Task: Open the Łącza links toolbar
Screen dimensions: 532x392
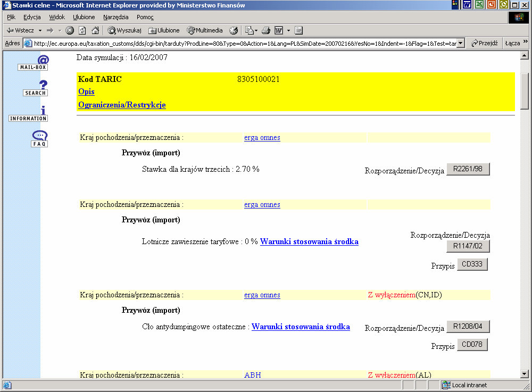Action: point(512,43)
